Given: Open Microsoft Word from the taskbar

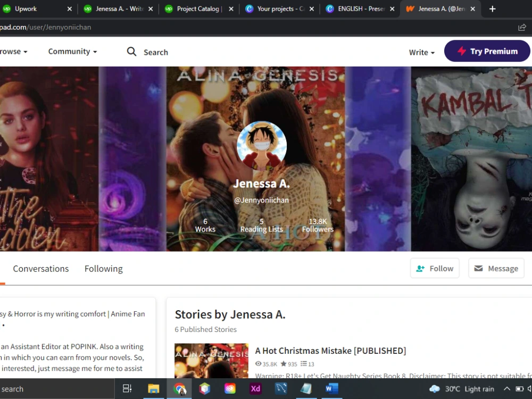Looking at the screenshot, I should [332, 388].
